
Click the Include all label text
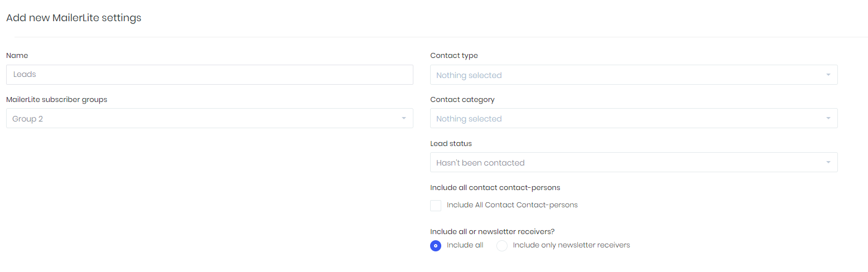(465, 245)
